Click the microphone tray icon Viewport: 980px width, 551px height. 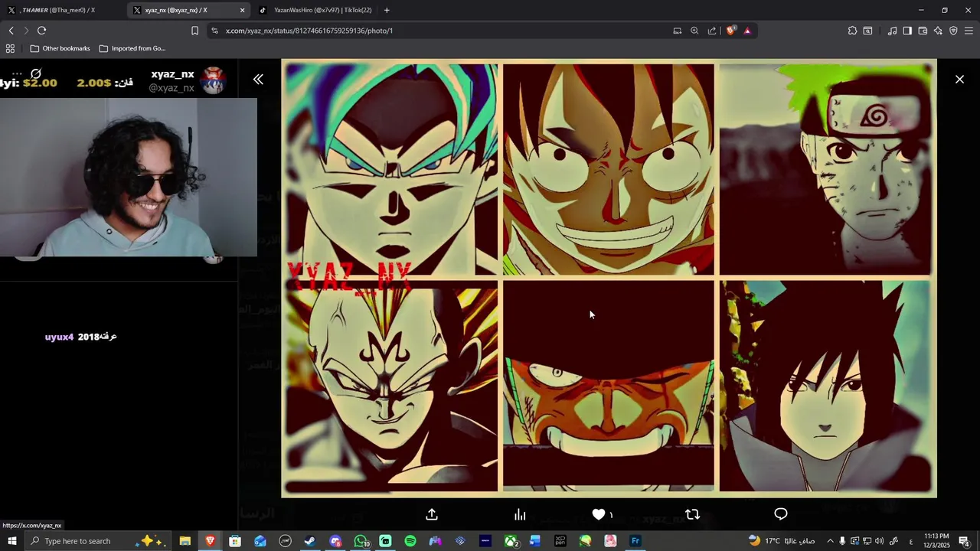click(x=842, y=541)
